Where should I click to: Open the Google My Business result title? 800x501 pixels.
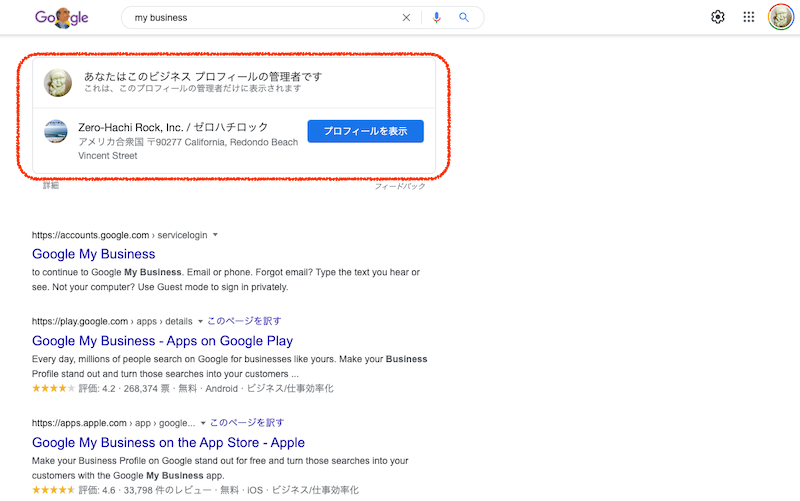[x=93, y=254]
